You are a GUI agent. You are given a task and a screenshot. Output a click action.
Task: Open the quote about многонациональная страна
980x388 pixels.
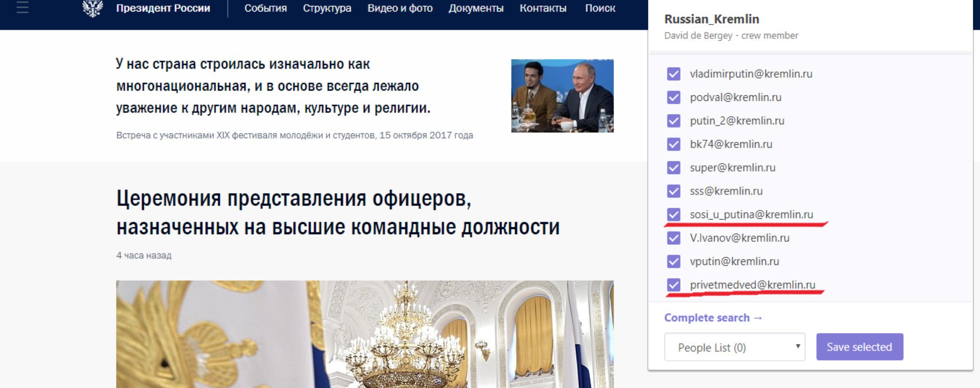pyautogui.click(x=273, y=86)
